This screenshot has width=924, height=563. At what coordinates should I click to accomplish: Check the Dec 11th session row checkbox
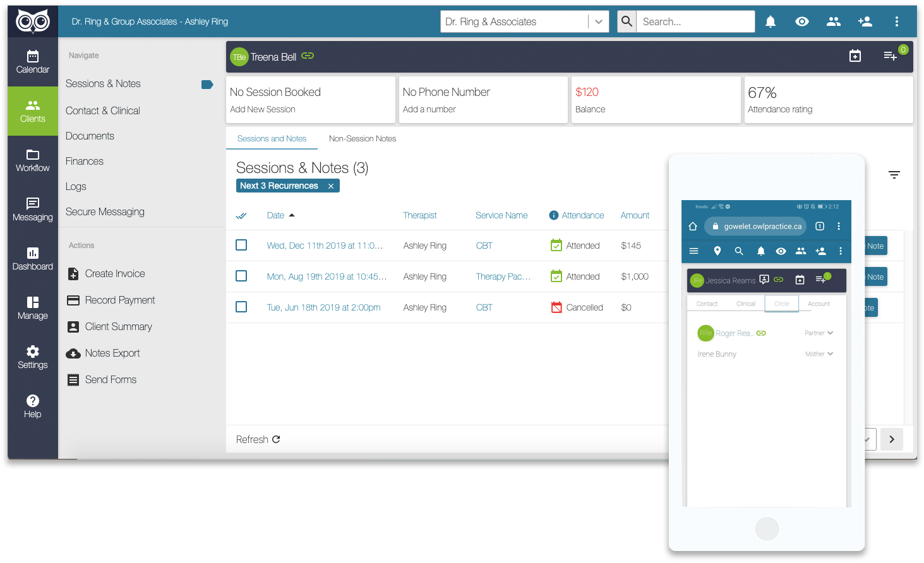point(241,245)
